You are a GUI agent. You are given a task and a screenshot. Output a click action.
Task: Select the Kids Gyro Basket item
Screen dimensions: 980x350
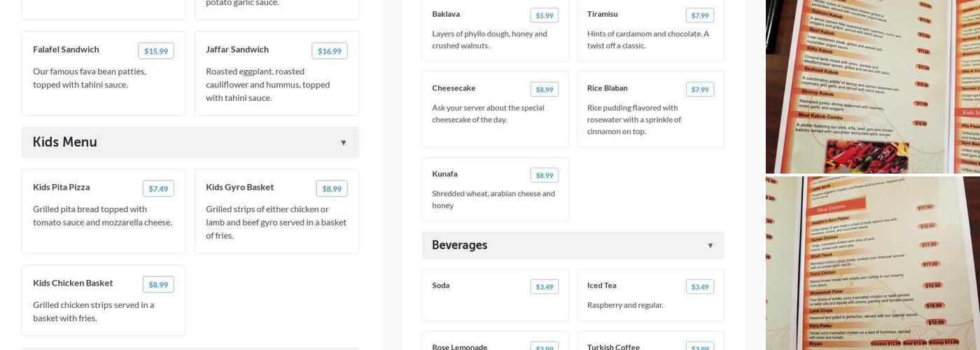tap(276, 210)
